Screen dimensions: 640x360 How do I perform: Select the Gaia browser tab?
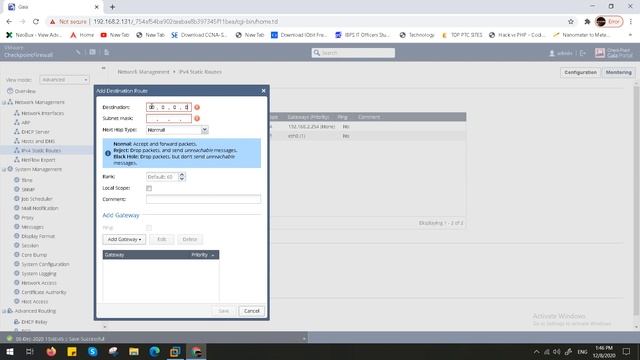(x=53, y=7)
